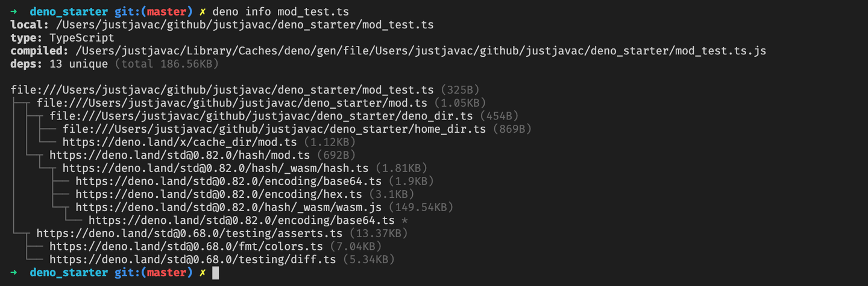Click the green arrow on the bottom prompt
Viewport: 868px width, 286px height.
click(x=14, y=273)
